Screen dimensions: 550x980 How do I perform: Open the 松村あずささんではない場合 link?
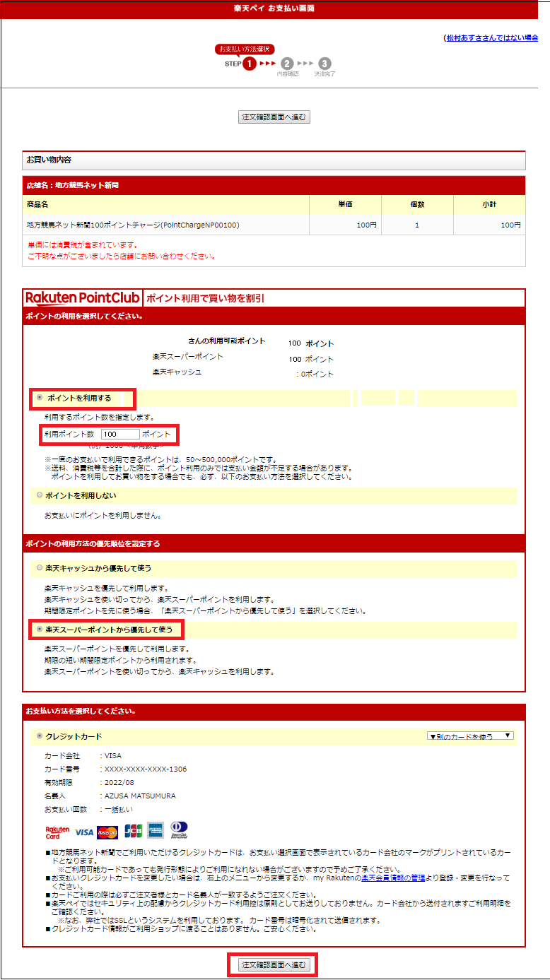(x=491, y=37)
